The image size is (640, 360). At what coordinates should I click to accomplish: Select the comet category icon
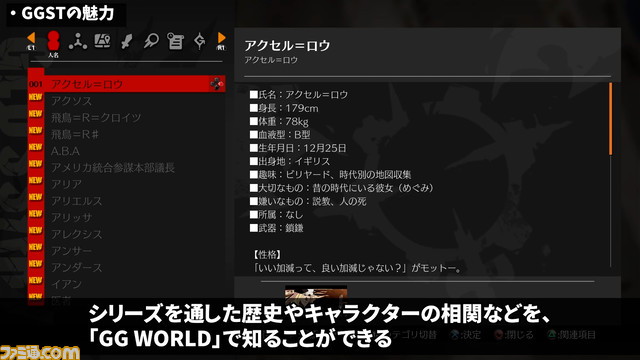(x=151, y=41)
